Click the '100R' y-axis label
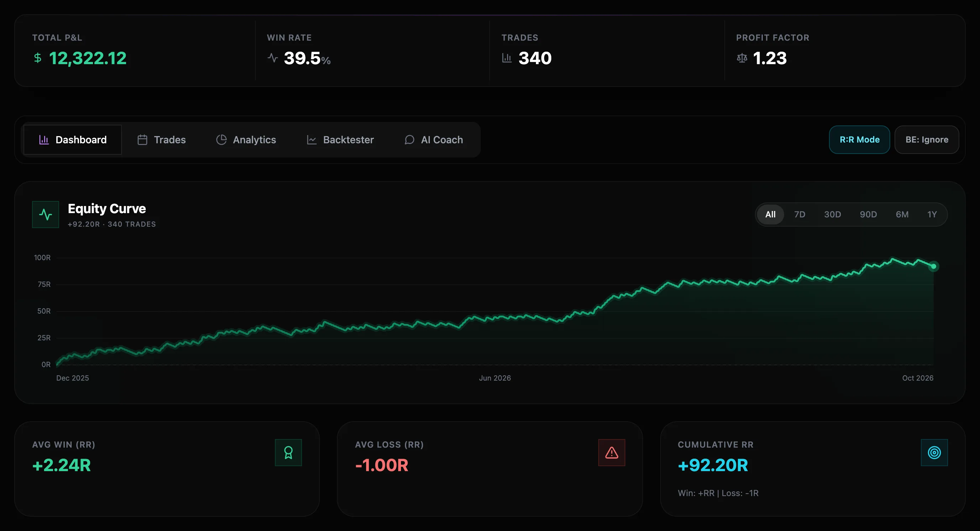This screenshot has width=980, height=531. click(x=42, y=258)
